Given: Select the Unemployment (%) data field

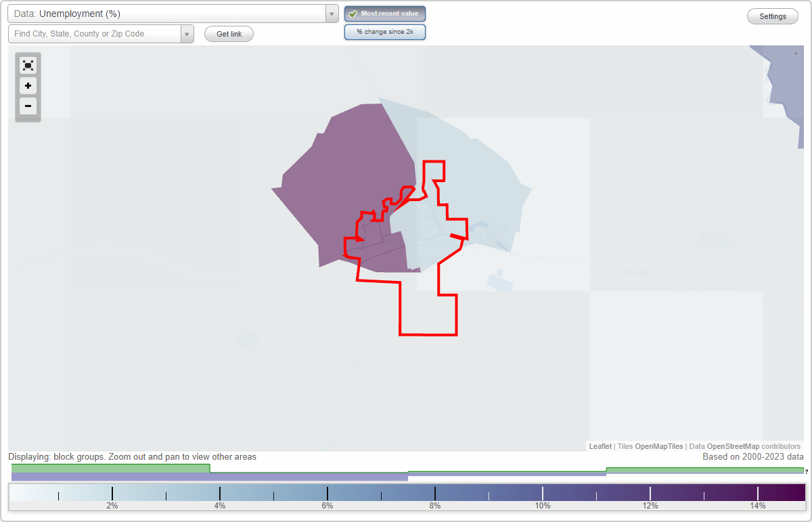Looking at the screenshot, I should pos(166,14).
